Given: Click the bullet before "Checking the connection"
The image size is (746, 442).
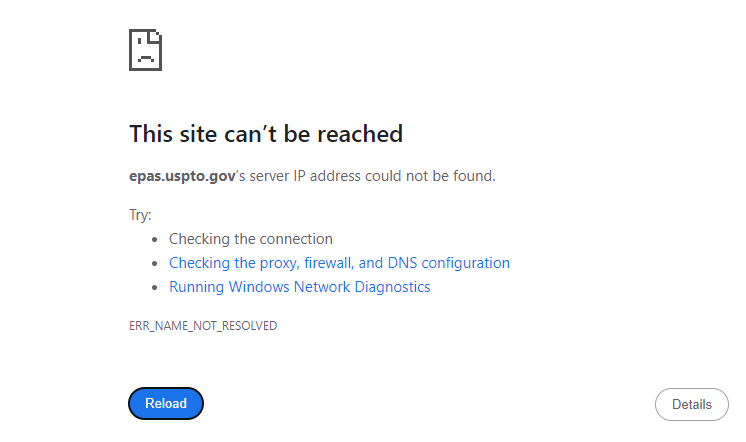Looking at the screenshot, I should click(155, 240).
